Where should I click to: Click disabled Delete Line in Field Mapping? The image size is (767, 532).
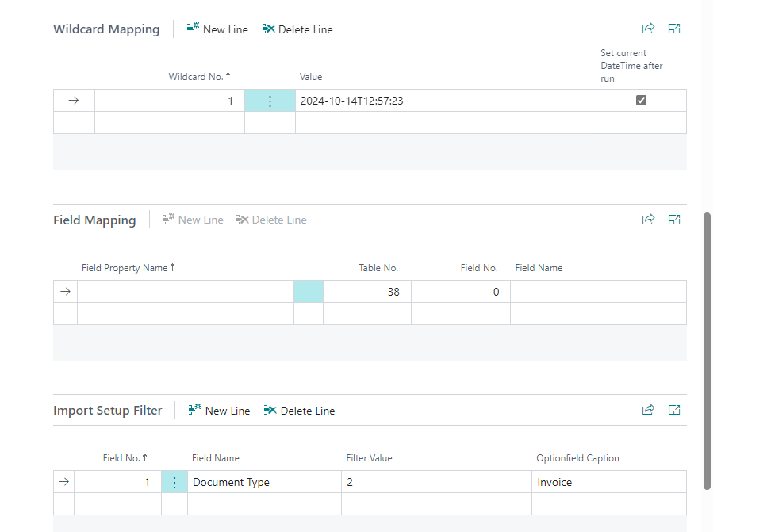coord(271,220)
